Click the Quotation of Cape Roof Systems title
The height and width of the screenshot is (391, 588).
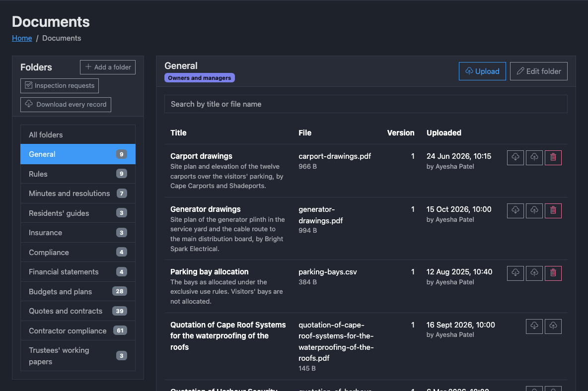[x=228, y=336]
